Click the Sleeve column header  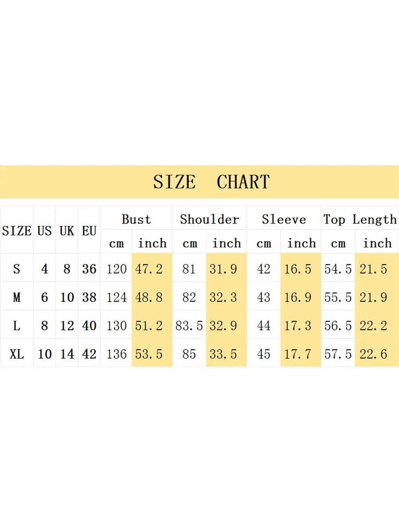pos(284,219)
